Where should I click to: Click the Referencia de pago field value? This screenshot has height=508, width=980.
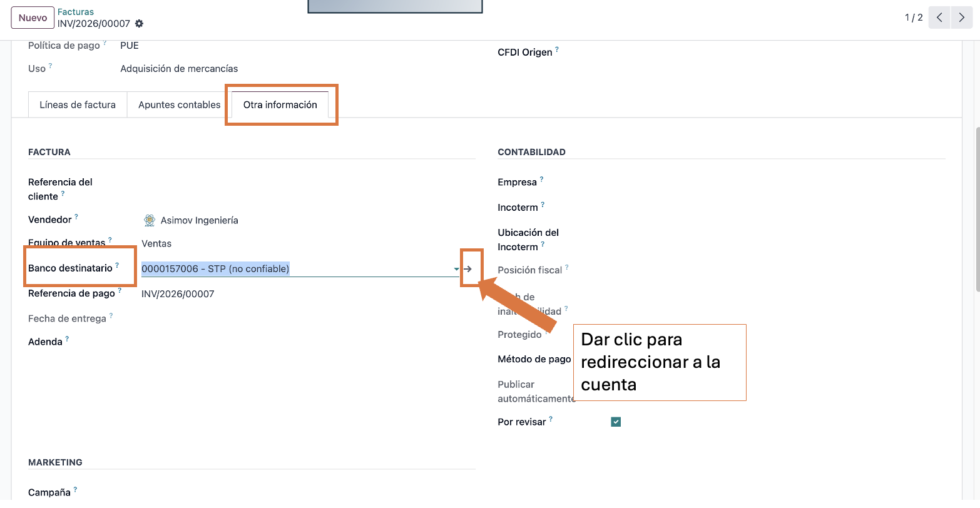178,294
